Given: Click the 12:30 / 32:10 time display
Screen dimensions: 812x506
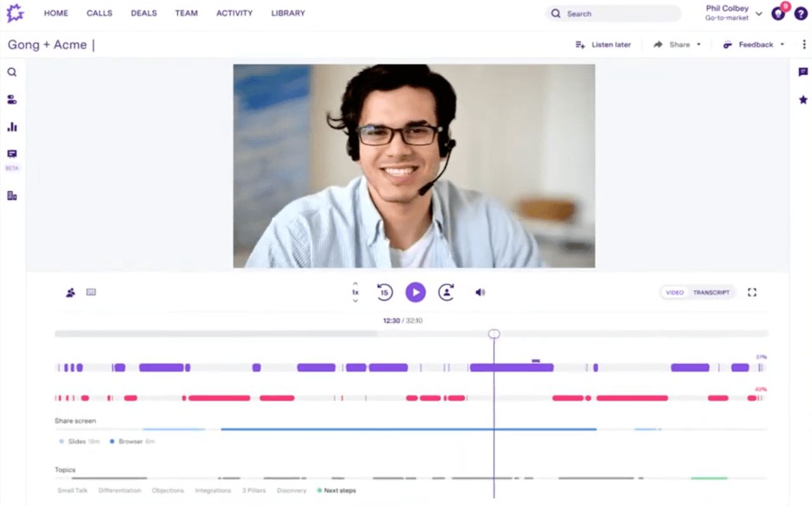Looking at the screenshot, I should click(402, 321).
